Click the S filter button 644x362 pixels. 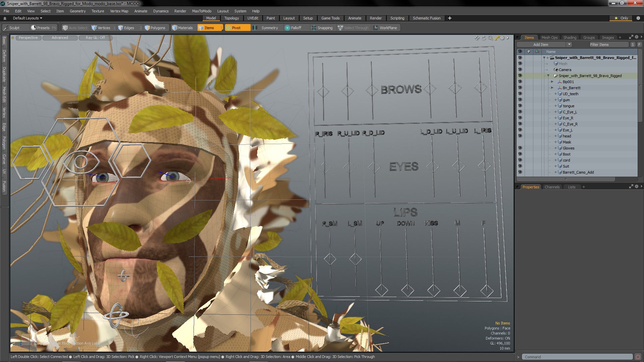click(633, 45)
